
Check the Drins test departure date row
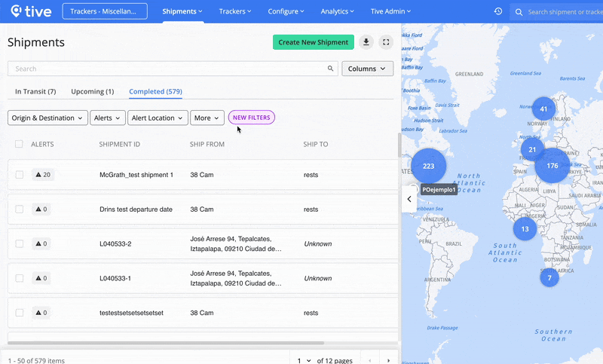click(20, 209)
